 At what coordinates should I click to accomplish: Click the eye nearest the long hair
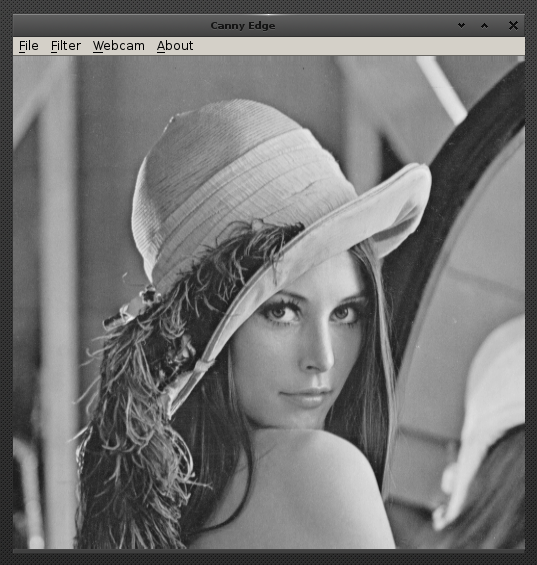tap(343, 313)
